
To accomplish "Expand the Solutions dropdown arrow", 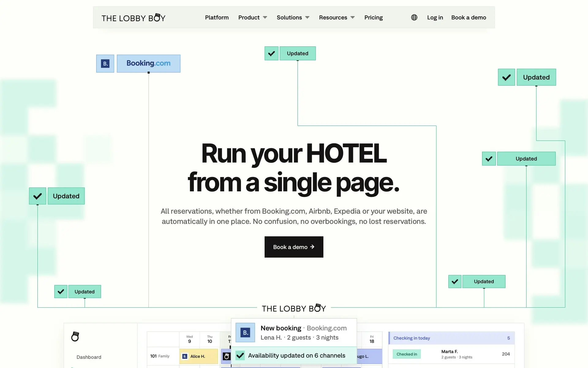I will tap(307, 17).
